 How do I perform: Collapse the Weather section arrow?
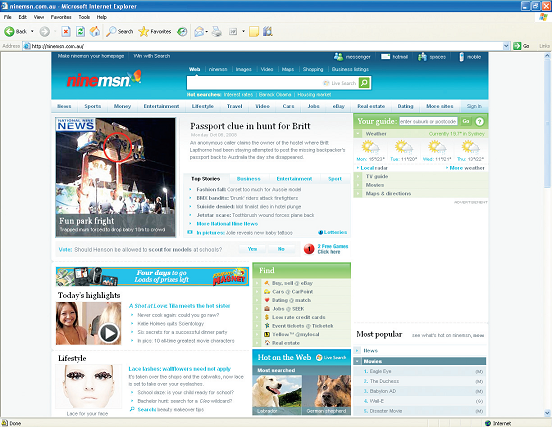coord(358,134)
